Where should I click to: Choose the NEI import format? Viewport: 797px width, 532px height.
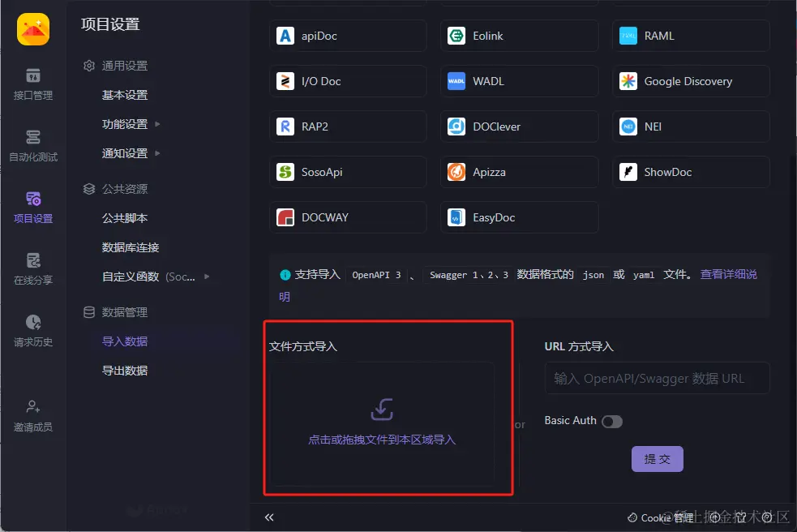coord(691,127)
